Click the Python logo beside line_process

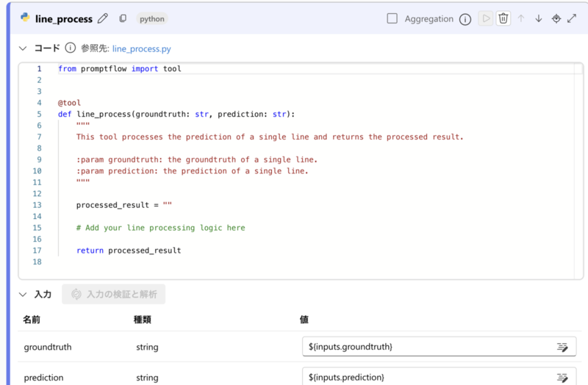(x=25, y=17)
